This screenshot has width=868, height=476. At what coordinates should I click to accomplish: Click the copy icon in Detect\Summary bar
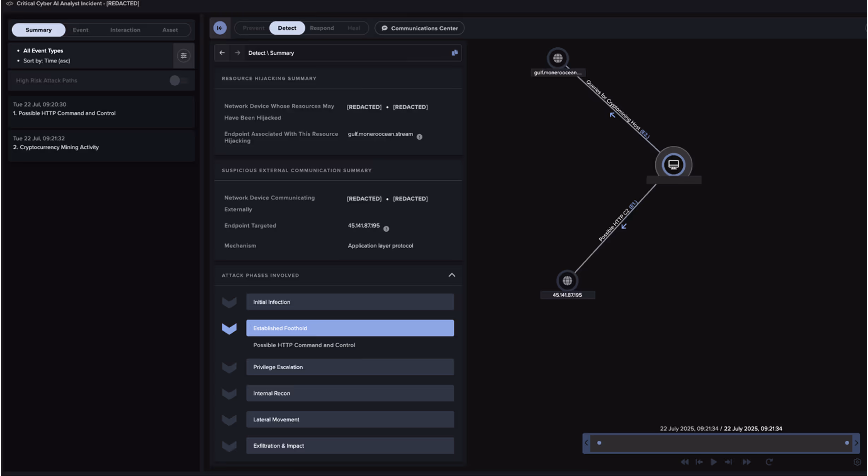[454, 53]
